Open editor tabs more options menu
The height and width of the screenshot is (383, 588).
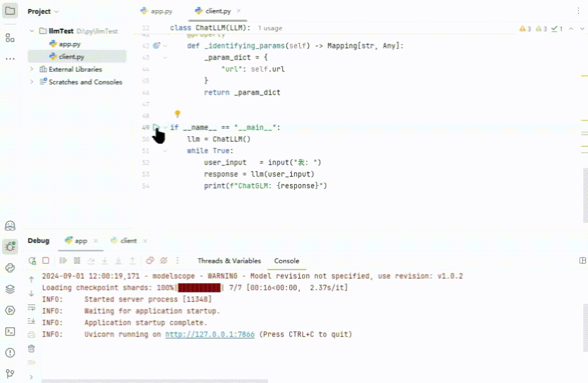point(578,11)
